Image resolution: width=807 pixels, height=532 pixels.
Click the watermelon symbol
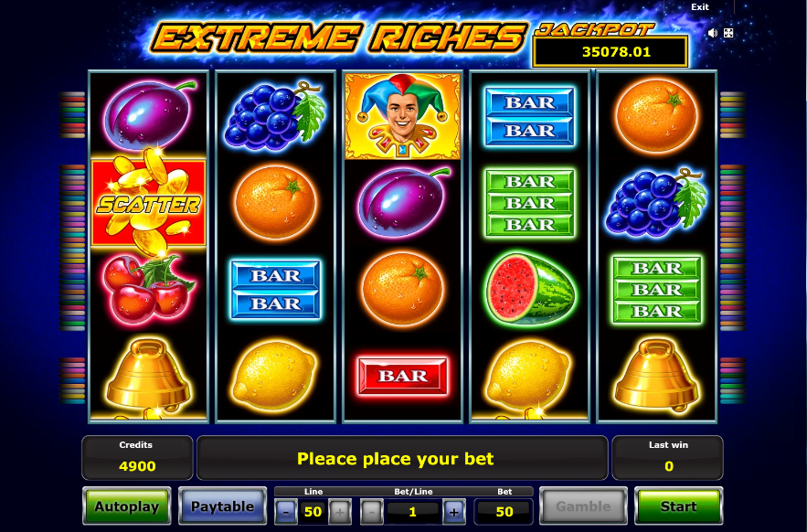[530, 288]
